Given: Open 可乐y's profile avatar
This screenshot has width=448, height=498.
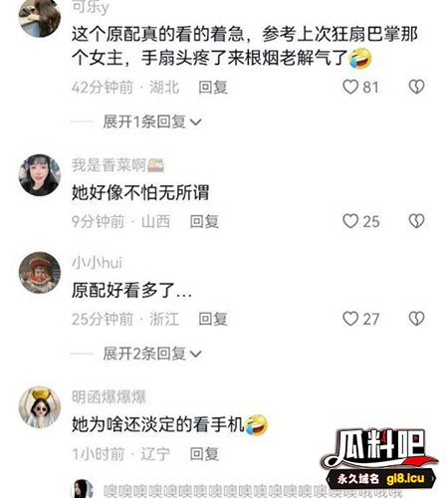Looking at the screenshot, I should point(40,17).
